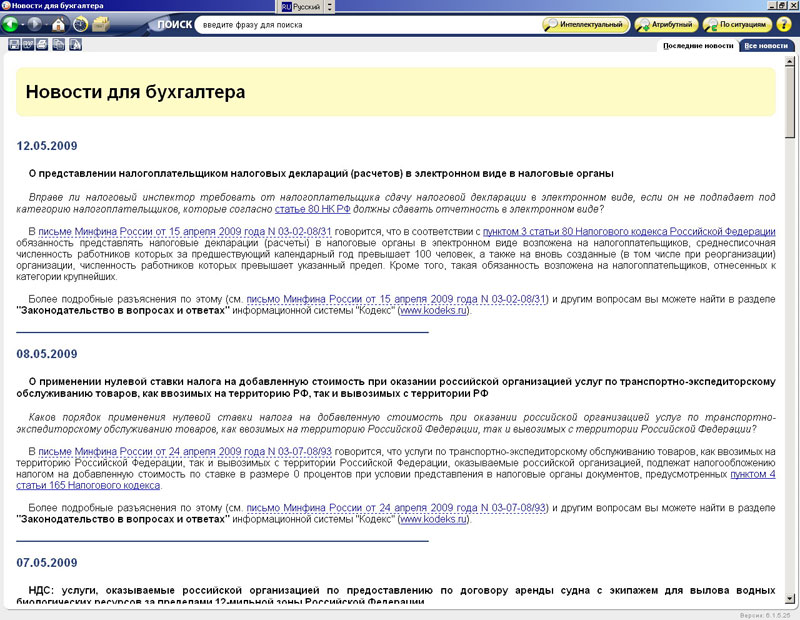Click the Copy document icon

pos(56,45)
